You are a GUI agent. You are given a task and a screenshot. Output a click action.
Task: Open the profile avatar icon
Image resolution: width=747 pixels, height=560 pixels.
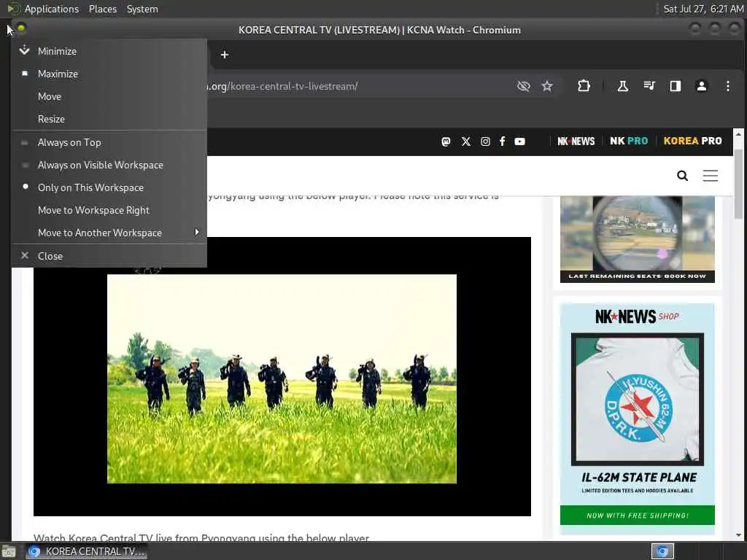(701, 86)
